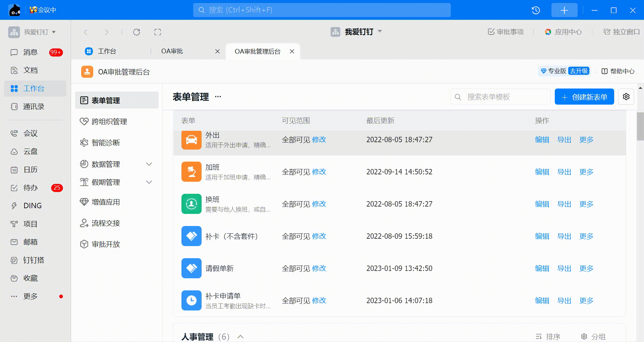Click the 换班 form green icon
Image resolution: width=644 pixels, height=342 pixels.
[x=191, y=204]
